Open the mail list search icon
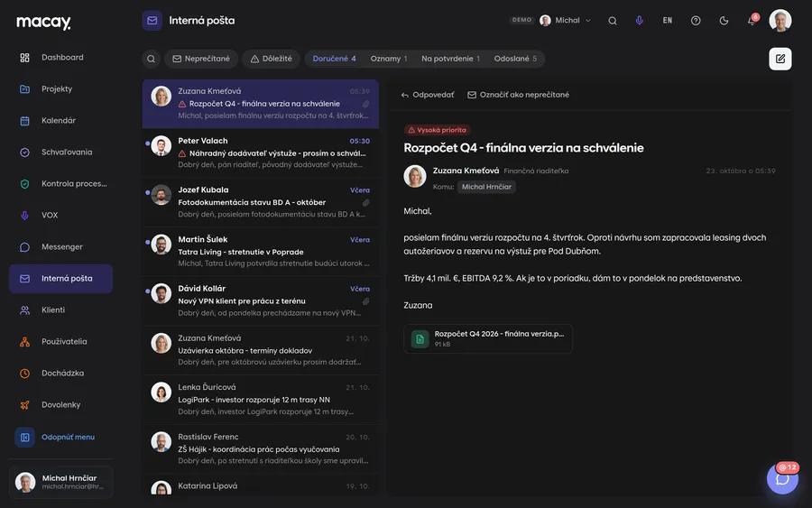 152,59
